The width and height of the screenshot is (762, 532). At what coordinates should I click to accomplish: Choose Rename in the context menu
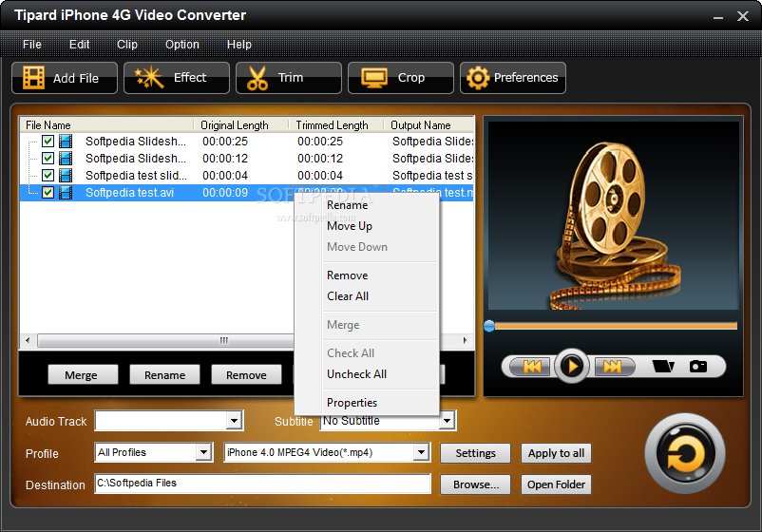(367, 205)
